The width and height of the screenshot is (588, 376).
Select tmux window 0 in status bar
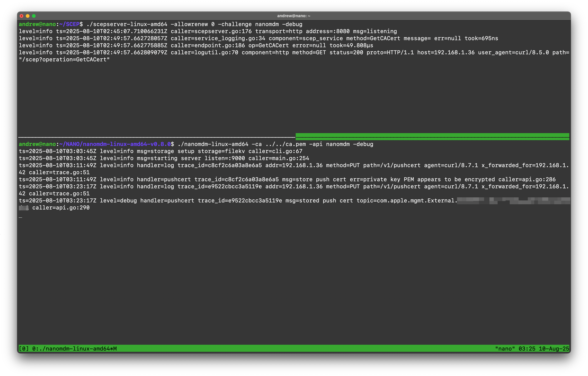pos(75,349)
